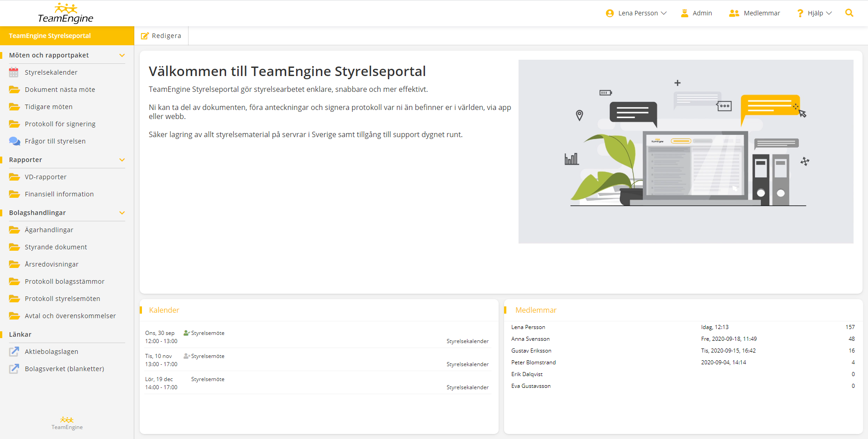This screenshot has width=868, height=439.
Task: Open Styrande dokument link
Action: click(56, 247)
